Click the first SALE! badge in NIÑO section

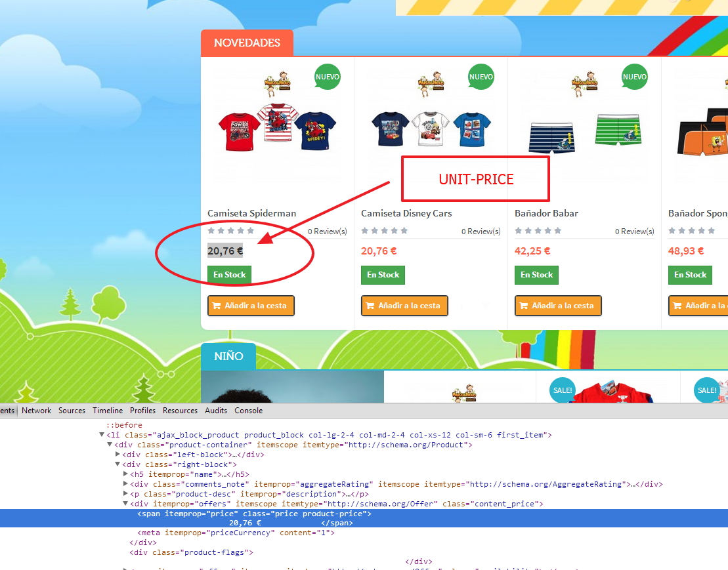point(563,390)
